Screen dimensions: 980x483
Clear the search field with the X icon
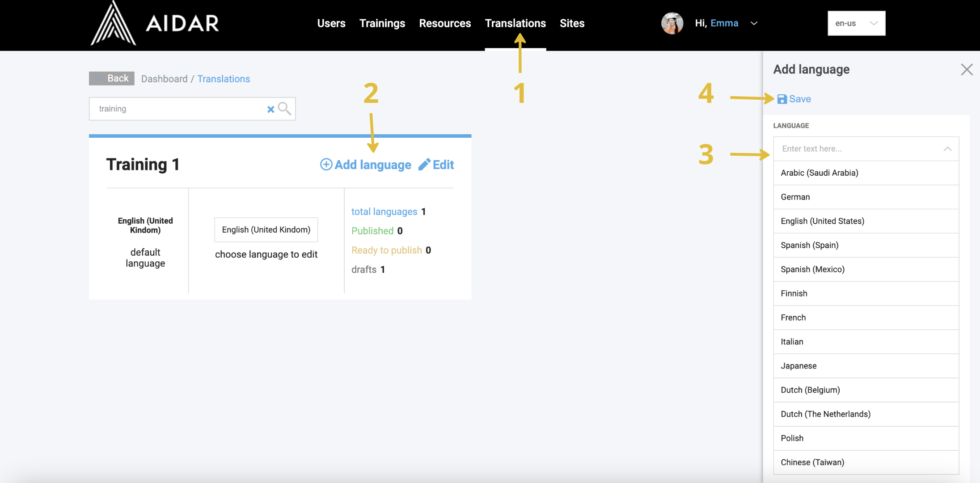tap(270, 109)
